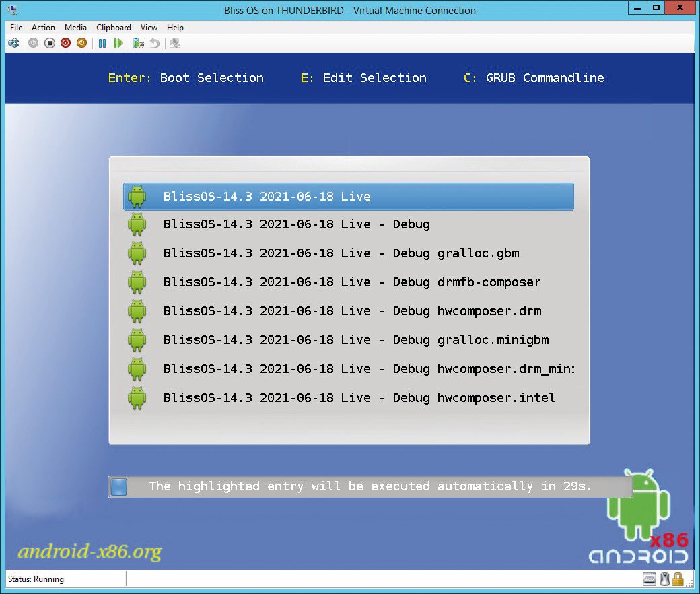Select Debug hwcomposer.drm boot entry
This screenshot has width=700, height=594.
tap(349, 311)
